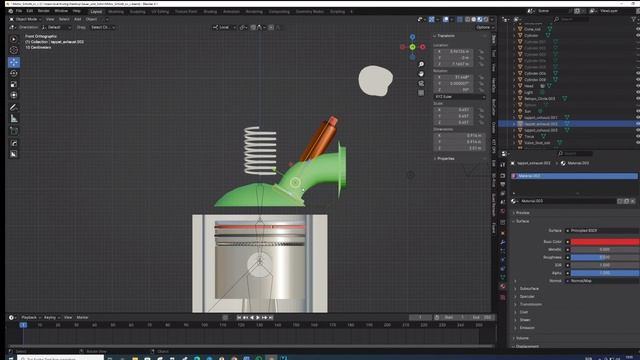Toggle proportional editing in viewport header
This screenshot has height=360, width=640.
coord(271,27)
